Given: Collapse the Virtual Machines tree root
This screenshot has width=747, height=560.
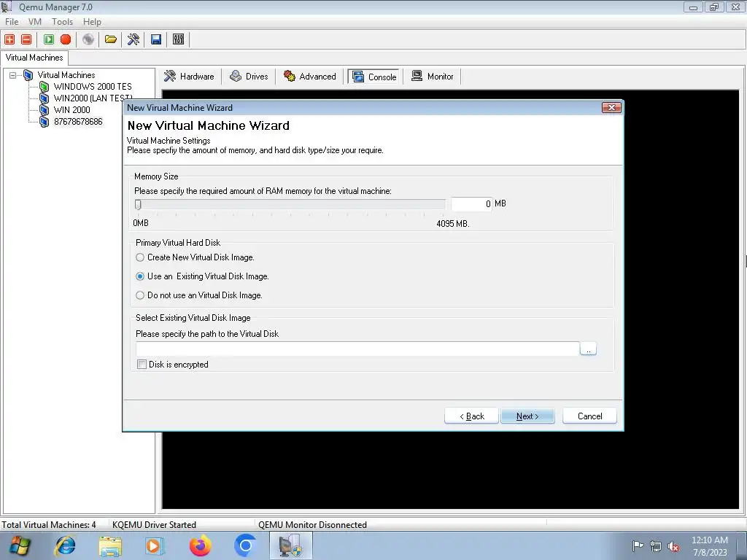Looking at the screenshot, I should (13, 75).
